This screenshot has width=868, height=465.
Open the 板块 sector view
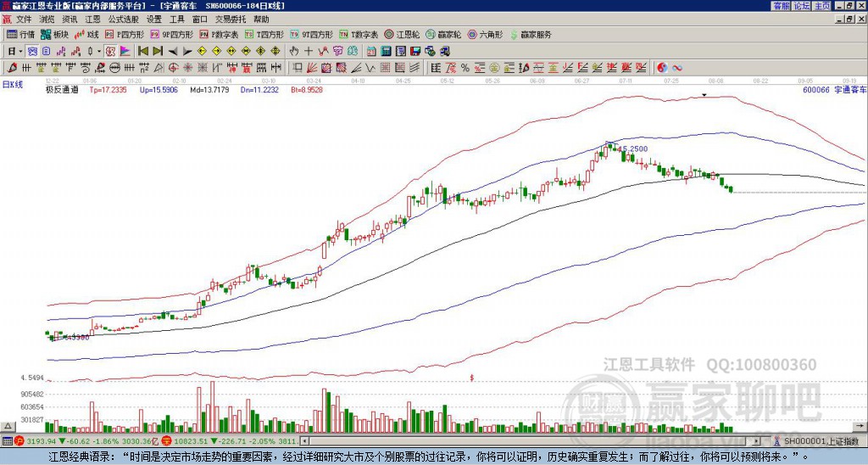(54, 34)
